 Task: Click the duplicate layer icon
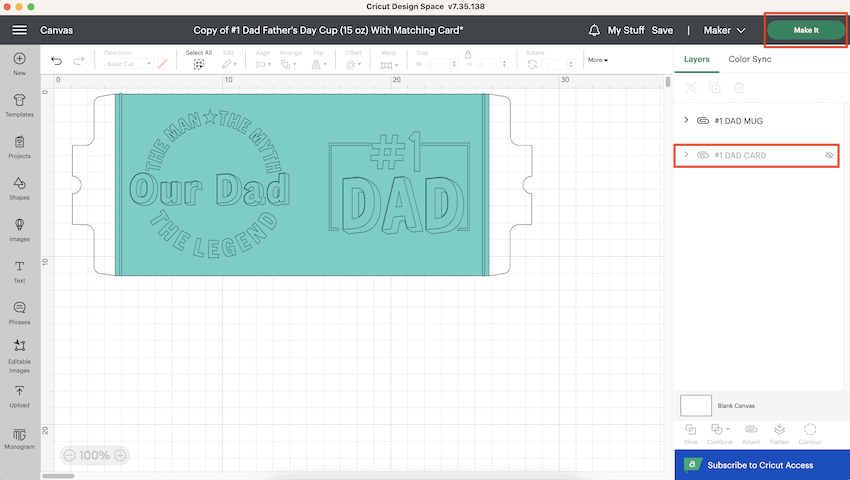(715, 87)
